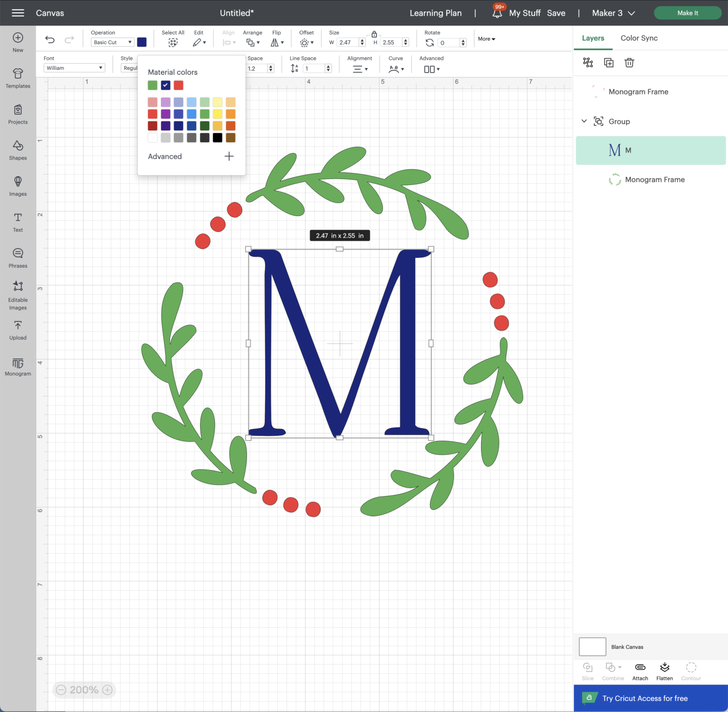Click the Flatten icon

point(664,670)
